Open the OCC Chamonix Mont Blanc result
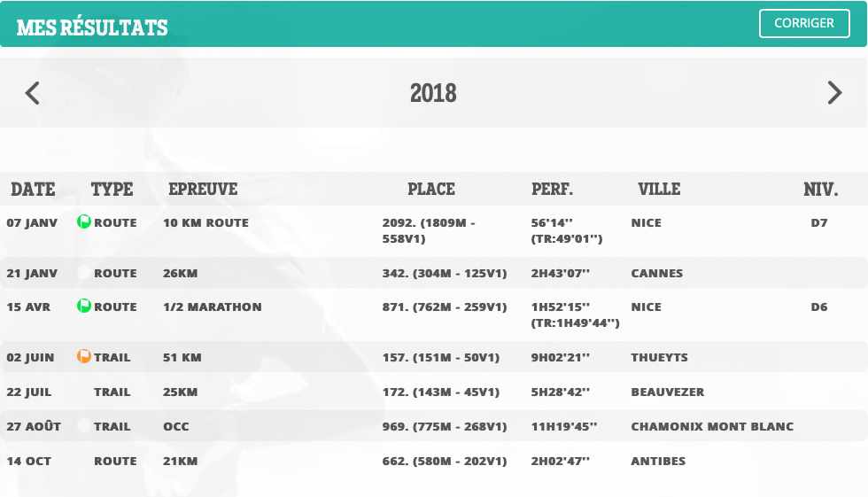This screenshot has width=868, height=497. click(434, 426)
